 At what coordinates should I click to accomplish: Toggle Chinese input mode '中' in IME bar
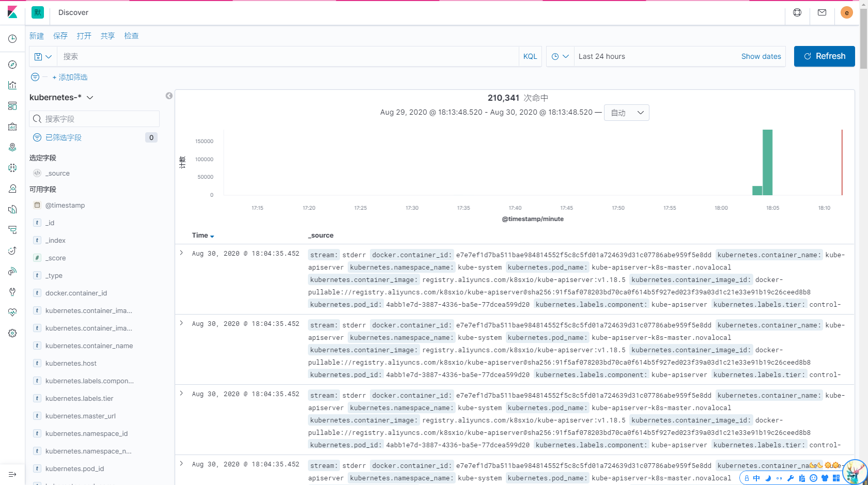756,478
